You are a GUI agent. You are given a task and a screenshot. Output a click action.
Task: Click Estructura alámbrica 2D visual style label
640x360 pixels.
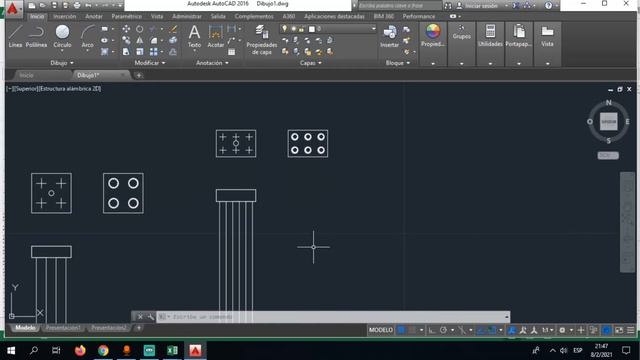pyautogui.click(x=70, y=89)
